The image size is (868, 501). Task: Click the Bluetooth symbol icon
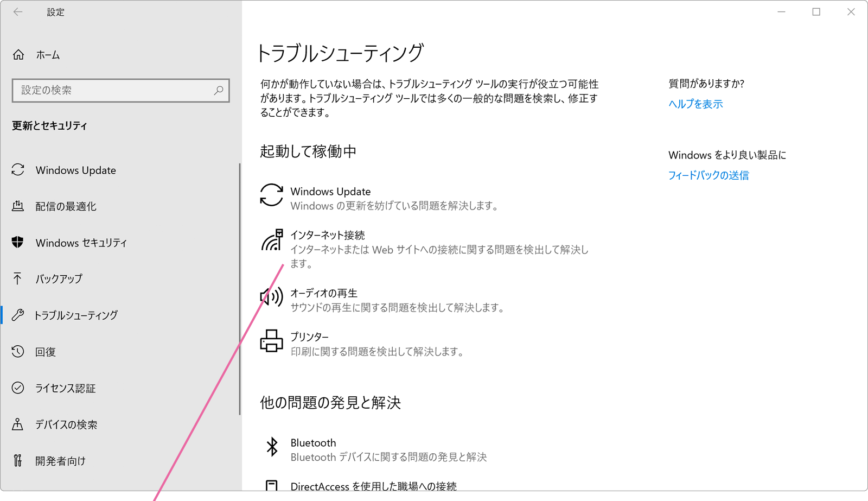point(272,447)
